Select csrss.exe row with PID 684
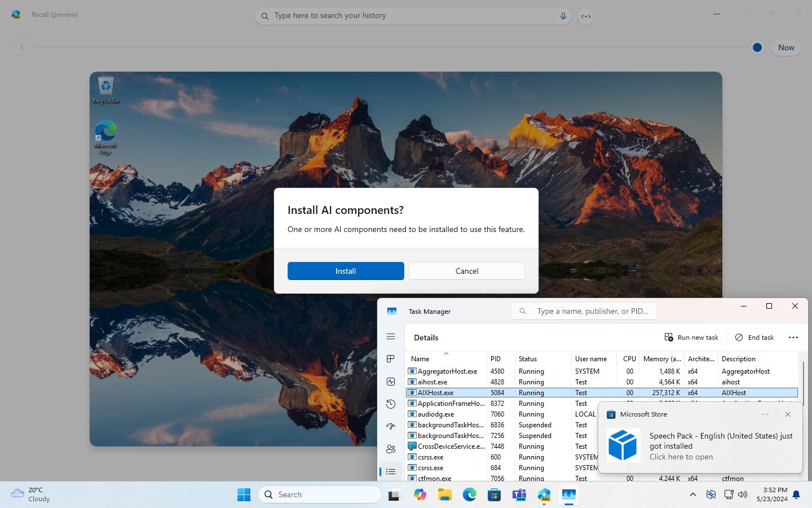 point(502,468)
